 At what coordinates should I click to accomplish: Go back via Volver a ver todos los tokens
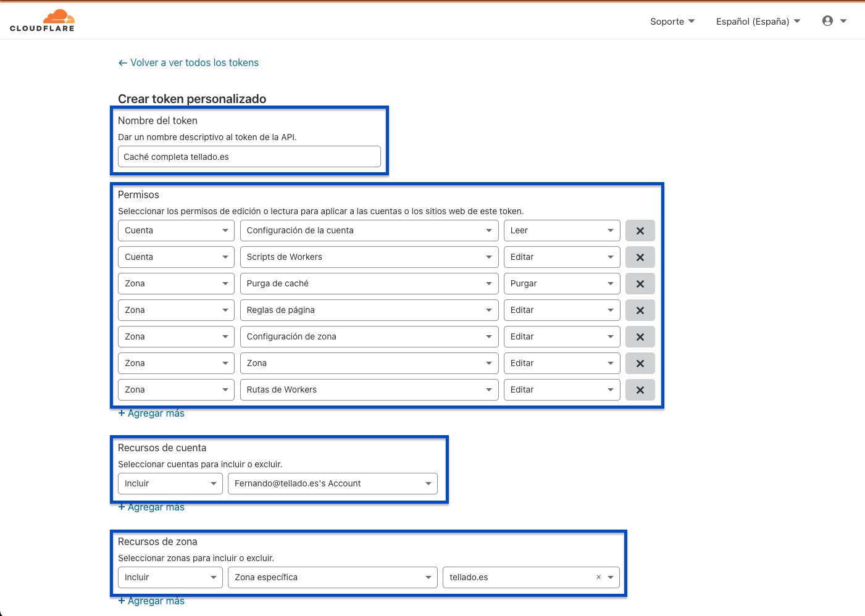(188, 63)
